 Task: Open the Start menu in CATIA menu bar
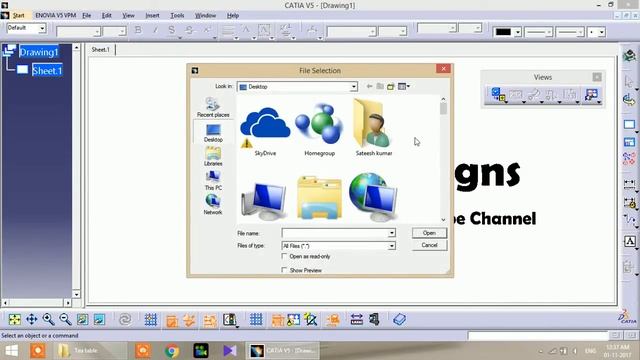pyautogui.click(x=18, y=16)
